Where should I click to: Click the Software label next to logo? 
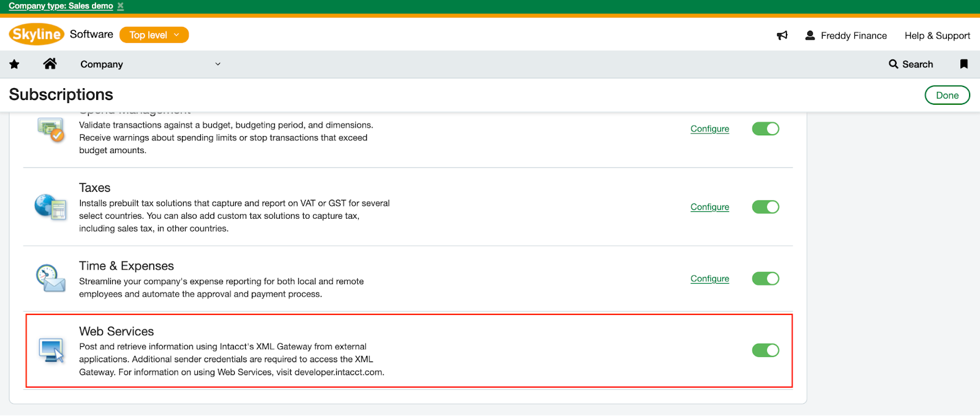91,34
